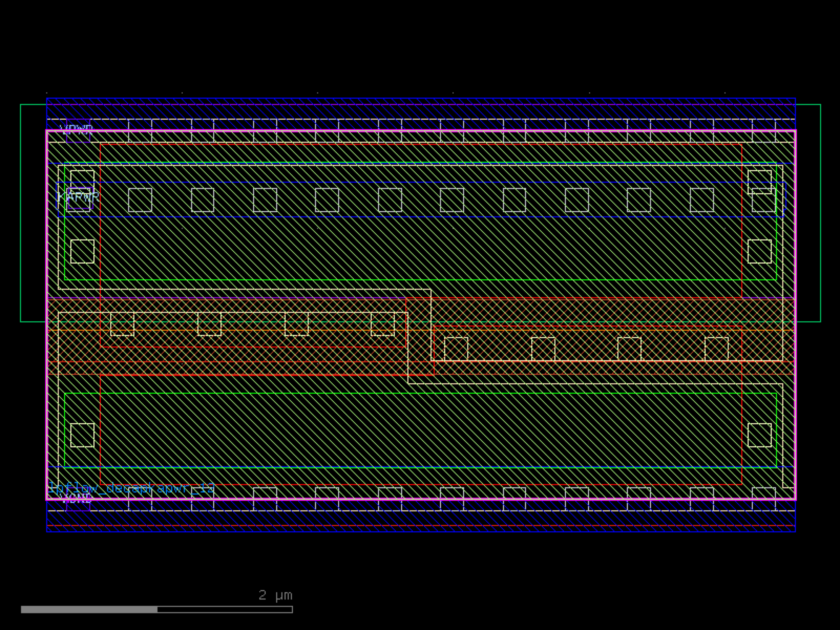
Task: Select the top-right contact square in upper green region
Action: tap(759, 181)
